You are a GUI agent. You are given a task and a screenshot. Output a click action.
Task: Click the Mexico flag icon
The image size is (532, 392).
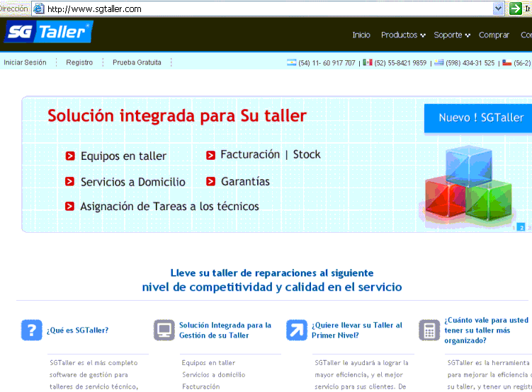pyautogui.click(x=368, y=62)
